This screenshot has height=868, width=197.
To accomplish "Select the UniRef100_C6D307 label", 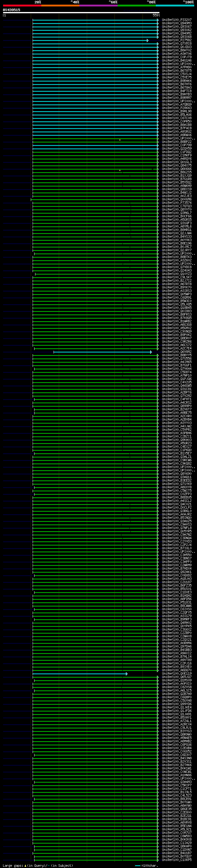I will coord(176,755).
